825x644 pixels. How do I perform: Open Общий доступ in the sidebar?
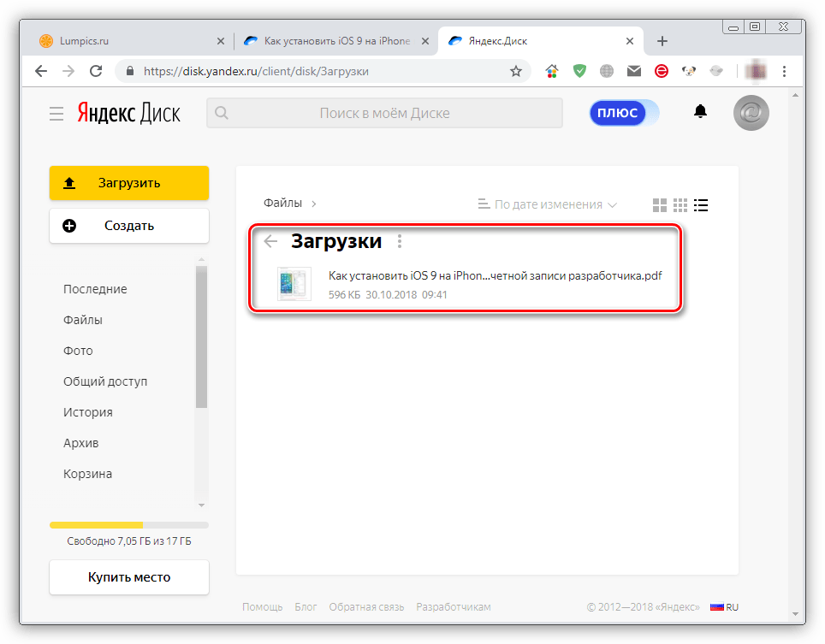[105, 381]
